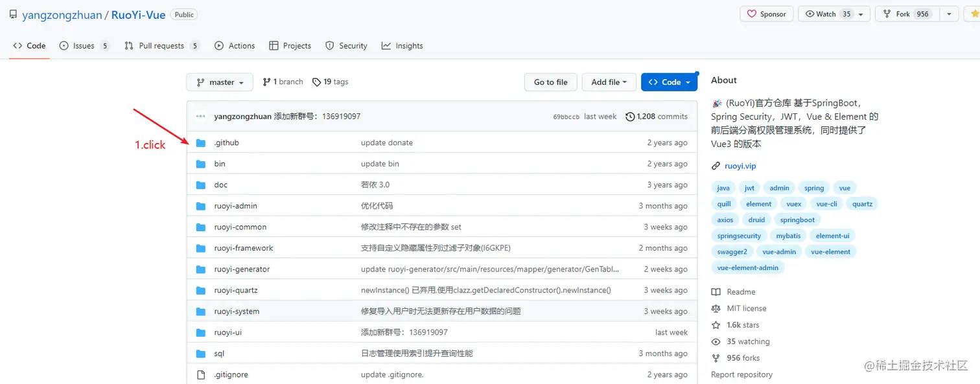Click the ruoyi-ui folder icon
The image size is (980, 384).
point(201,332)
